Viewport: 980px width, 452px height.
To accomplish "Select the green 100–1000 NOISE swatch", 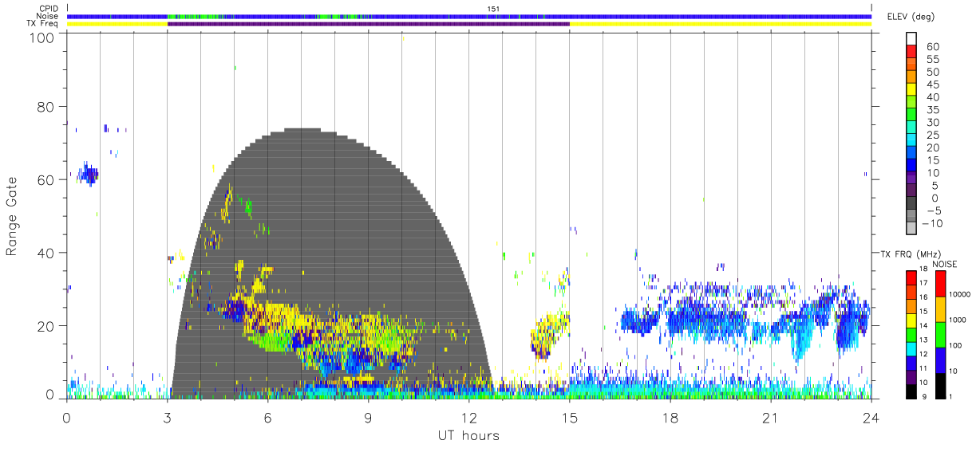I will tap(941, 334).
